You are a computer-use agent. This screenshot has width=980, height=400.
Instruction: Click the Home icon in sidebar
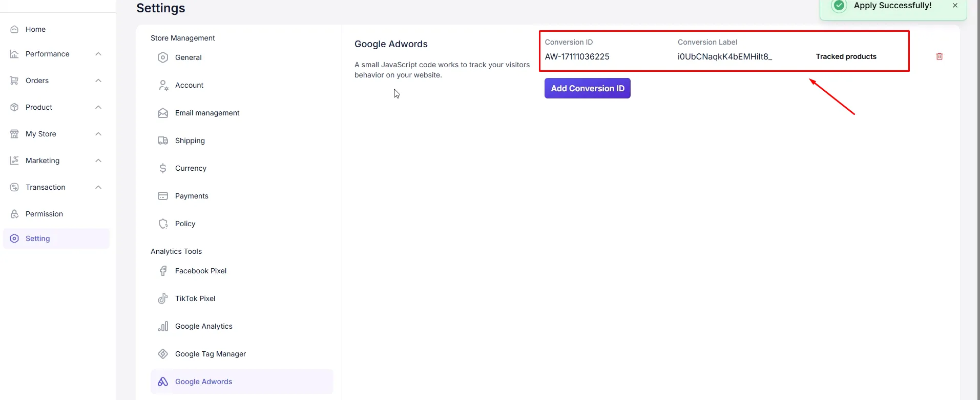click(14, 29)
